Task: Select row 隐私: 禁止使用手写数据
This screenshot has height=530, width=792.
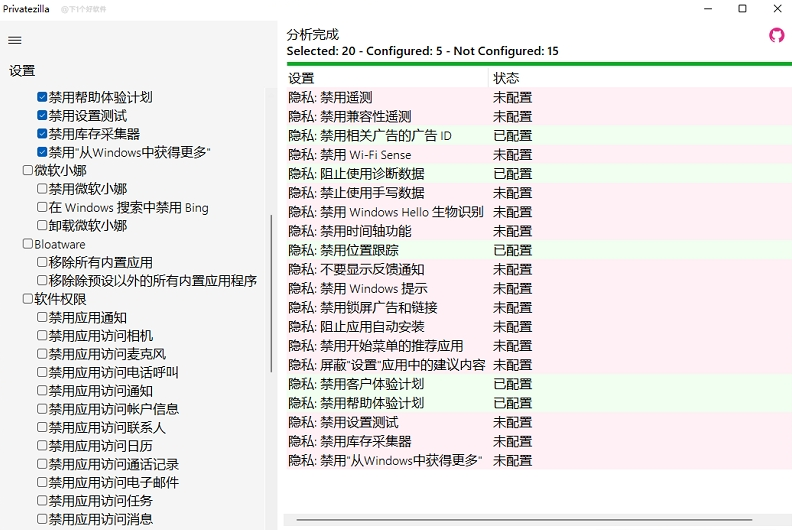Action: coord(539,192)
